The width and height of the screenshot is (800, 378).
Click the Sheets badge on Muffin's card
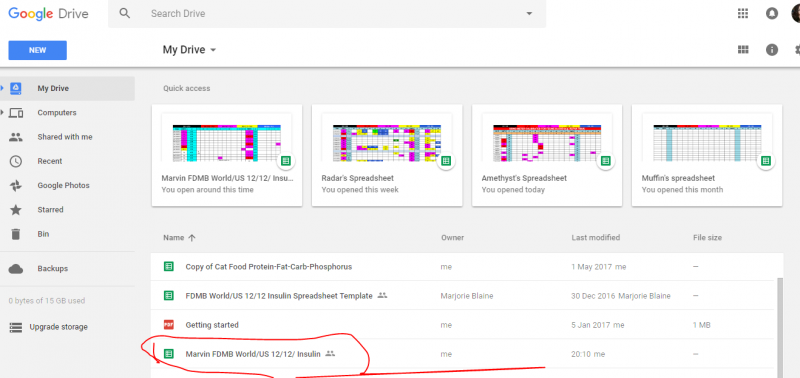pos(766,161)
